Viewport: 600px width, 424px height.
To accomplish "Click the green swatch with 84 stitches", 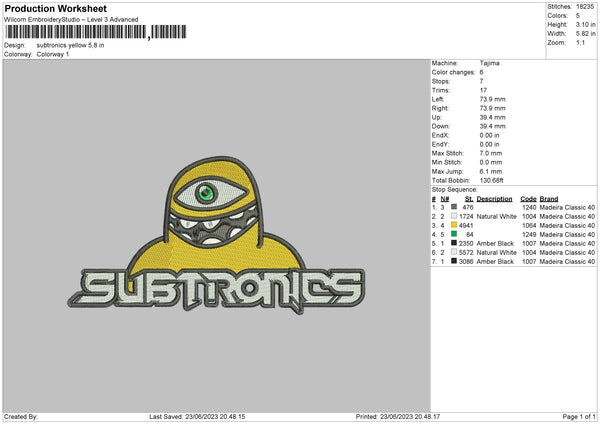I will [454, 234].
